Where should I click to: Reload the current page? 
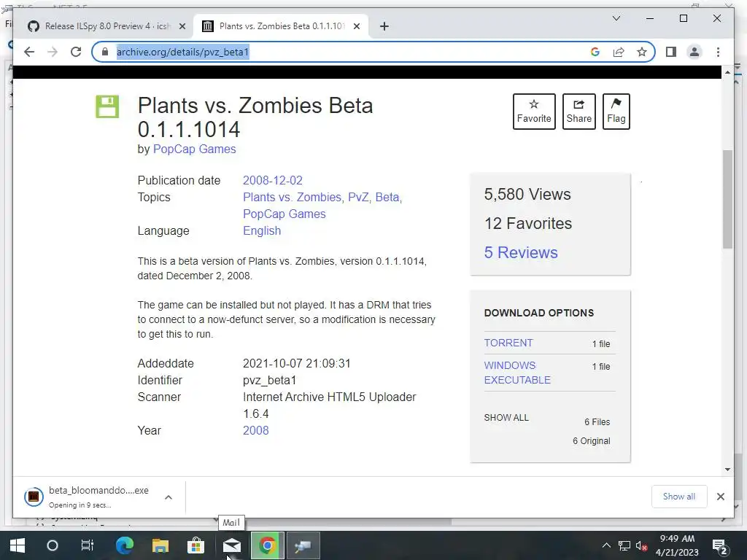[76, 52]
